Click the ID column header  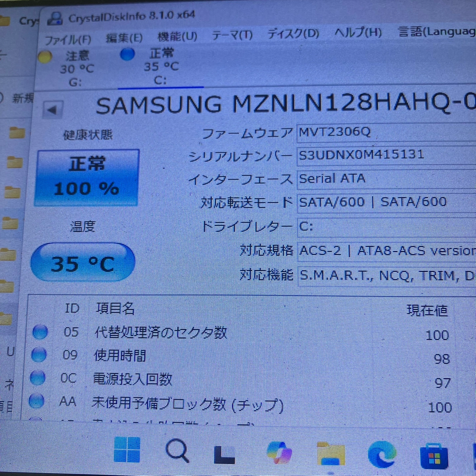point(72,308)
